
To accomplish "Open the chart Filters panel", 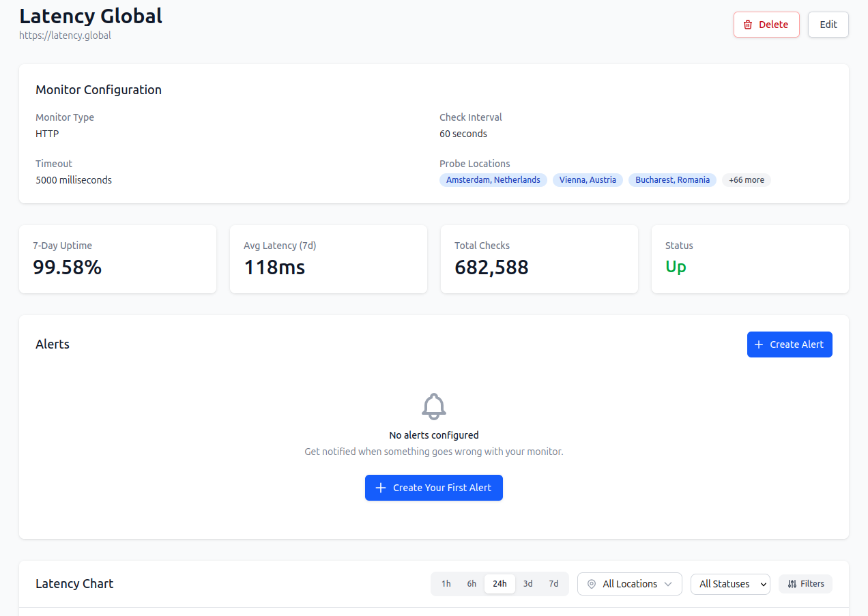I will (x=805, y=584).
